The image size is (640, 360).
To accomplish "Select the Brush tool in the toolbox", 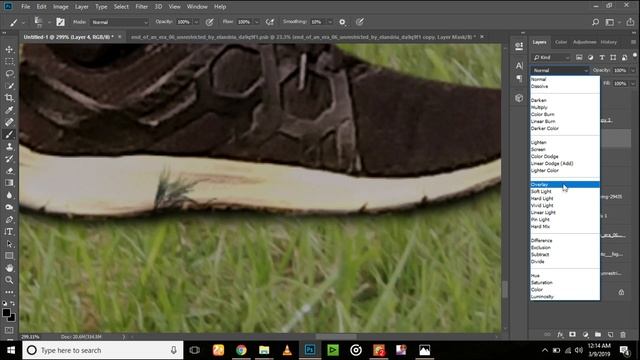I will tap(9, 134).
